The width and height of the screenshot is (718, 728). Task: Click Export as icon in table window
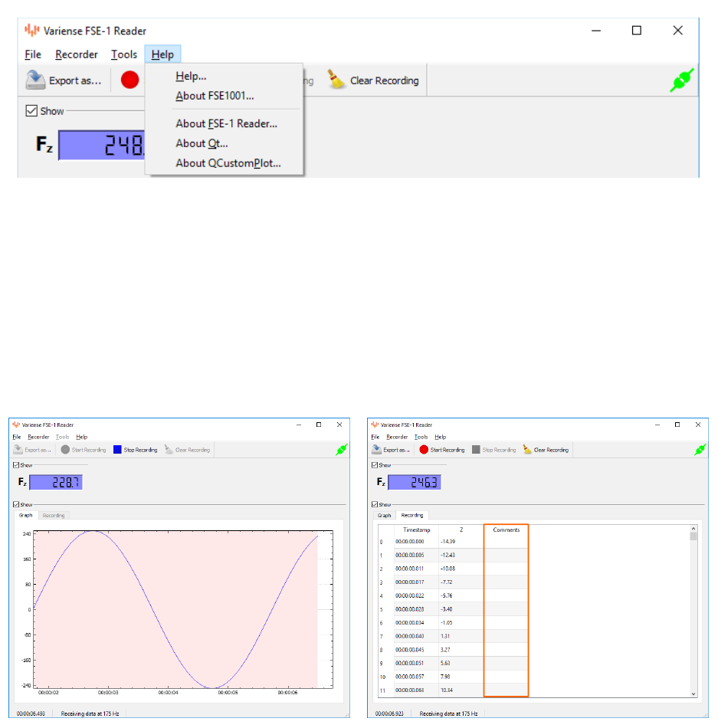point(377,449)
